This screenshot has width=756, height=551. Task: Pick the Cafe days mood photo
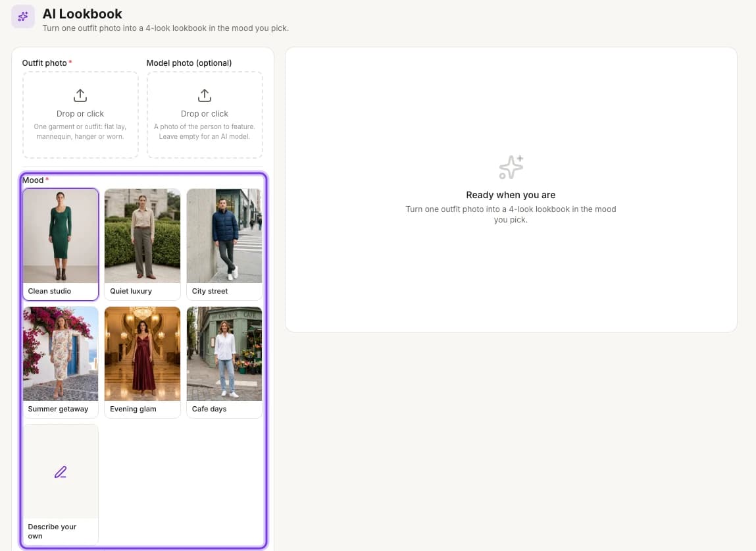pyautogui.click(x=224, y=354)
